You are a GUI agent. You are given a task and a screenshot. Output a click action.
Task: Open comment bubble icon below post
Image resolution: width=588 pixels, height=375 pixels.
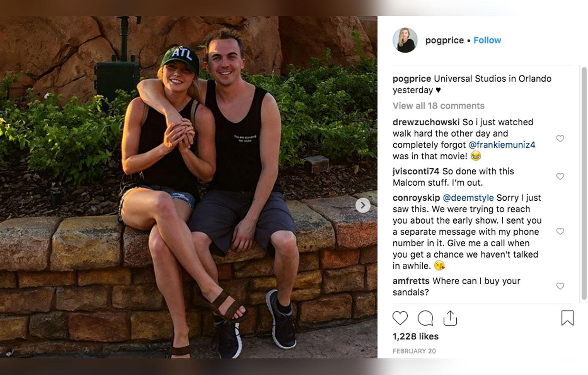click(x=425, y=318)
